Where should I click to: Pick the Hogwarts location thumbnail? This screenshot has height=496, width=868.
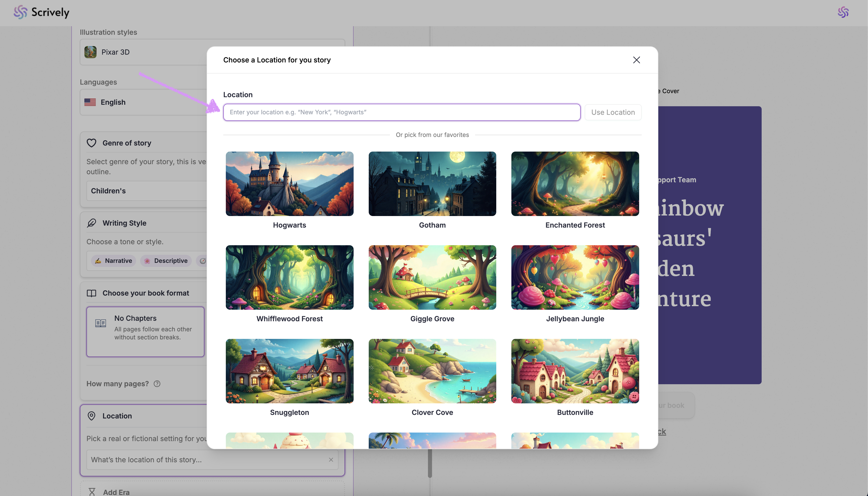tap(289, 184)
